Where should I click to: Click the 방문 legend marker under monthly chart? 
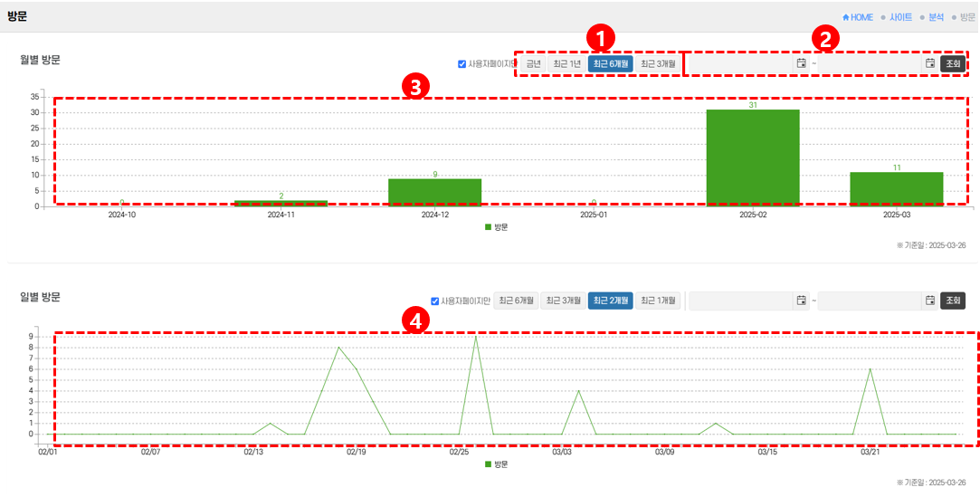point(489,227)
